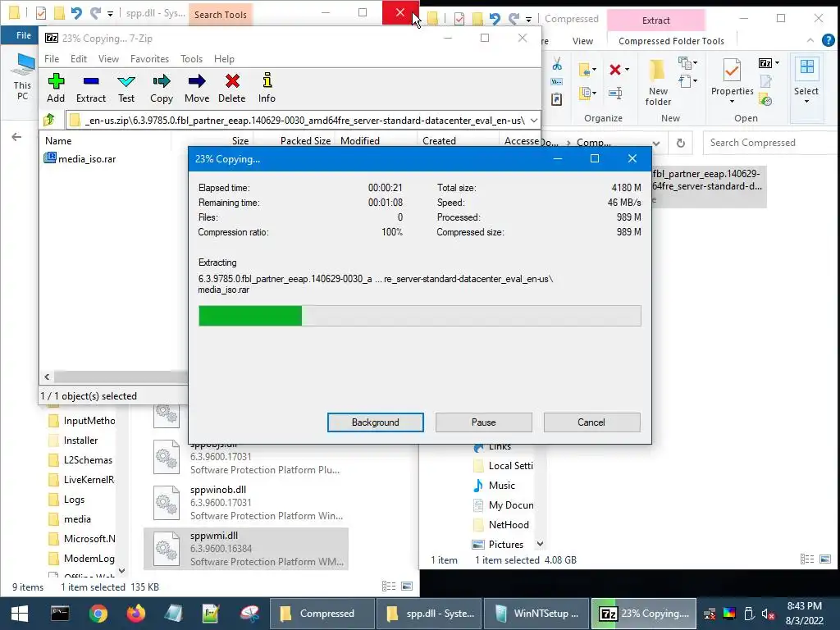The height and width of the screenshot is (630, 840).
Task: Switch to large icons view in Compressed window
Action: click(x=825, y=559)
